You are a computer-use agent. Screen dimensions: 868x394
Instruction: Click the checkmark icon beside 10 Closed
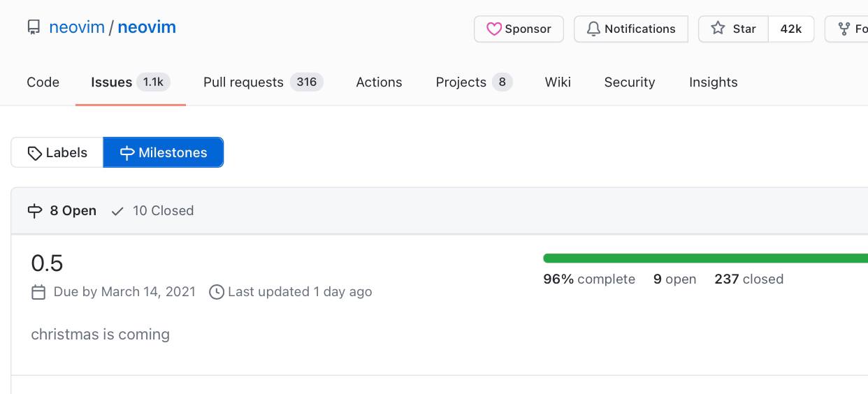click(x=118, y=211)
